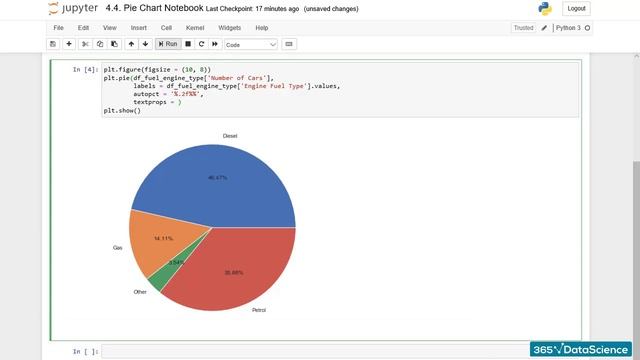The width and height of the screenshot is (640, 360).
Task: Click the 'textprops' code line
Action: coord(157,102)
